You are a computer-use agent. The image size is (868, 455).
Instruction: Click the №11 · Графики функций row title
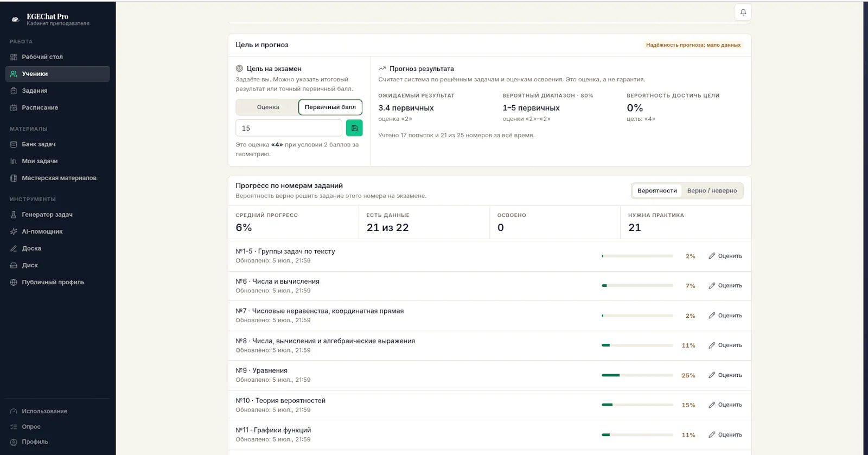click(x=273, y=430)
